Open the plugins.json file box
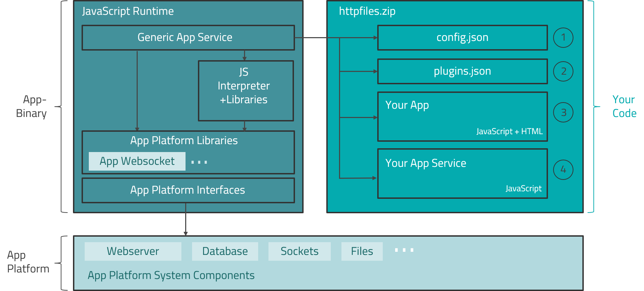 [x=462, y=71]
